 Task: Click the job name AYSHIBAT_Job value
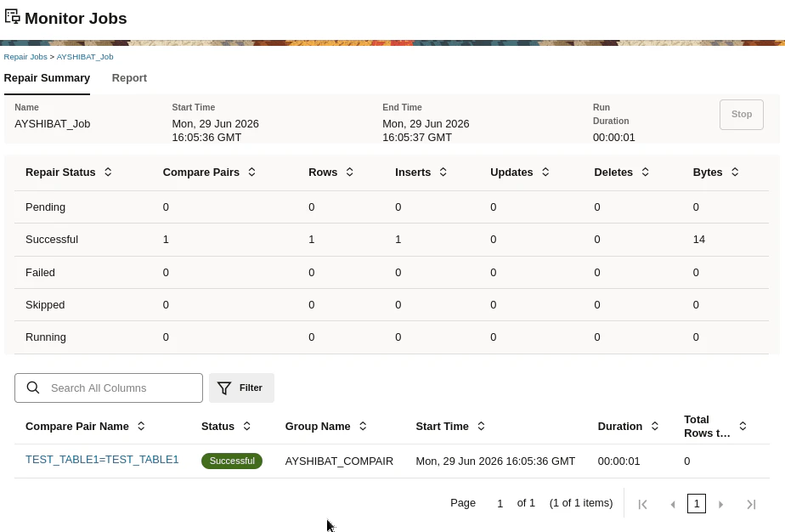(x=53, y=124)
